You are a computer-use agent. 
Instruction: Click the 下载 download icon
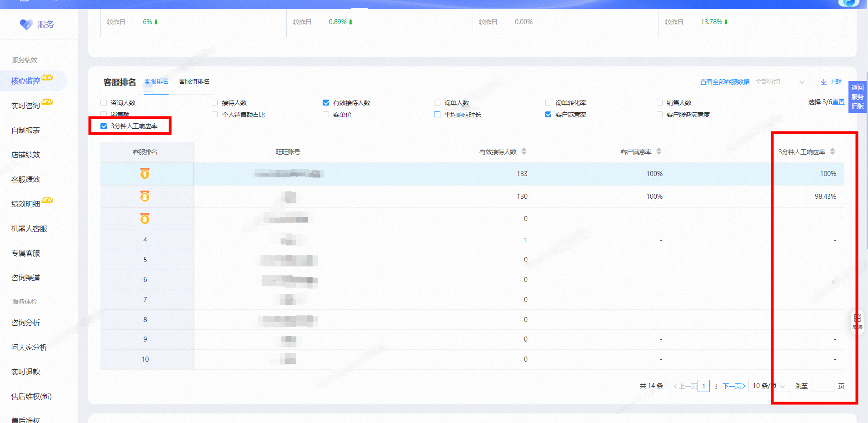pyautogui.click(x=823, y=82)
